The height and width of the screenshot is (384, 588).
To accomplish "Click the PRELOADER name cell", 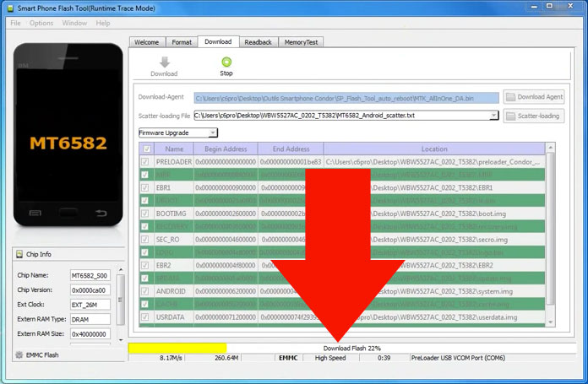I will (x=174, y=162).
